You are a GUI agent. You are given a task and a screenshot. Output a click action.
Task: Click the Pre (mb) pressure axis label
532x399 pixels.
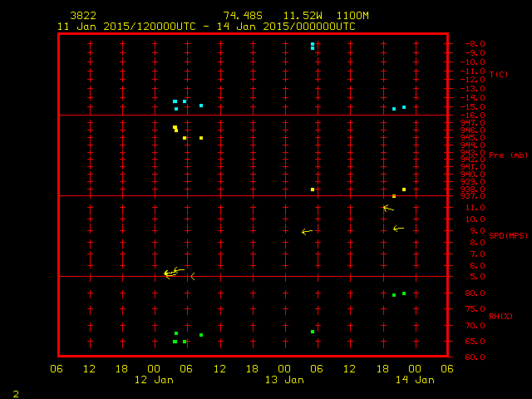pyautogui.click(x=508, y=155)
